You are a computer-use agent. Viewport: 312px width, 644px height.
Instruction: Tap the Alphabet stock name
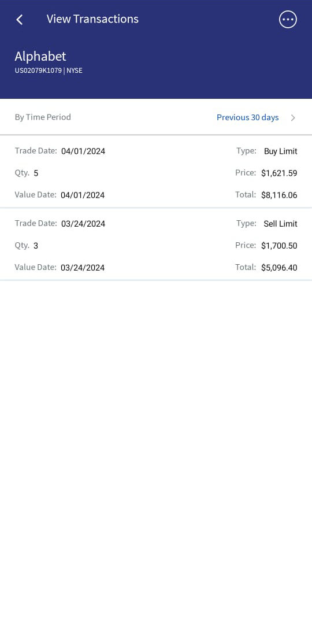40,56
